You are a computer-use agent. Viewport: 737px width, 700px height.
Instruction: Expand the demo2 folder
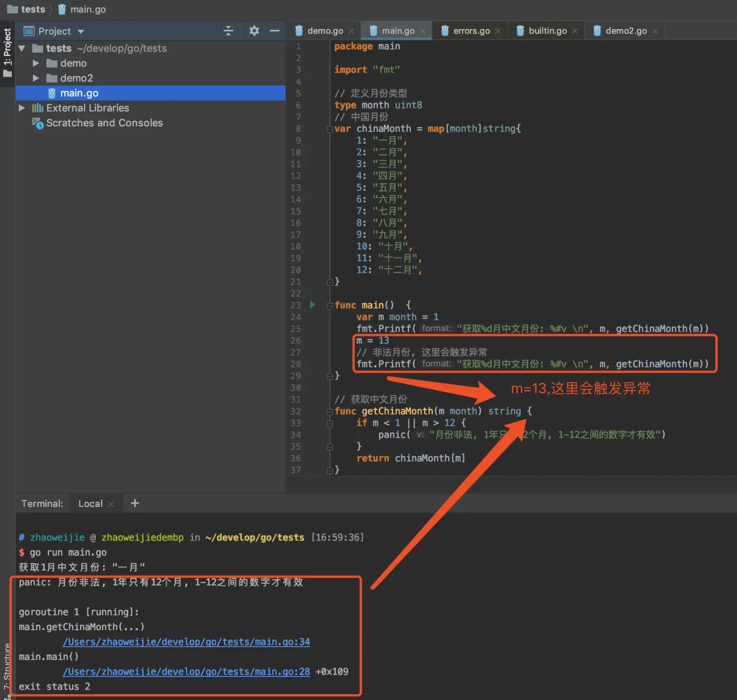click(36, 78)
